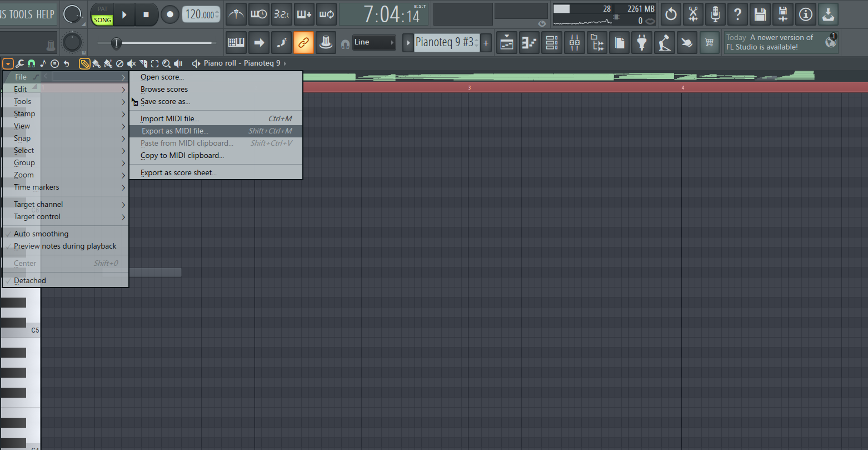The height and width of the screenshot is (450, 868).
Task: Select Copy to MIDI clipboard
Action: pos(216,155)
